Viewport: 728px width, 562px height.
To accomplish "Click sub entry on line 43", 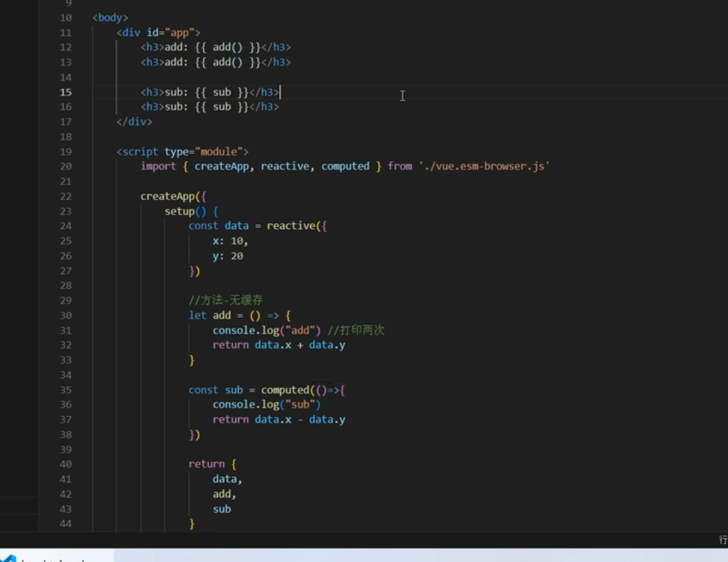I will (x=222, y=509).
